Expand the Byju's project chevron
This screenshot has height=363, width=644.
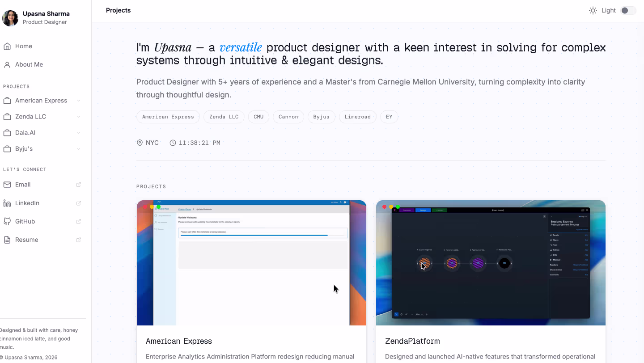click(x=79, y=149)
